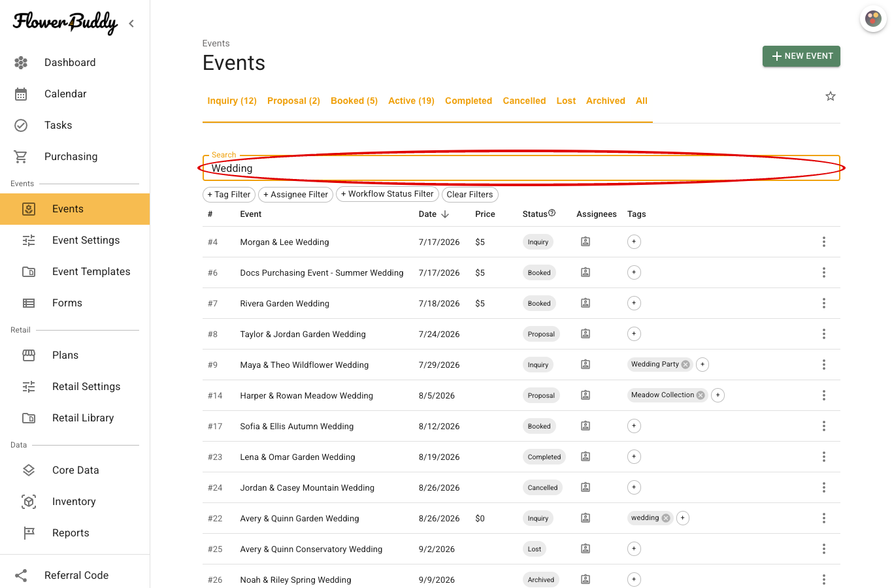Viewport: 892px width, 588px height.
Task: Select the Booked (5) tab
Action: [354, 101]
